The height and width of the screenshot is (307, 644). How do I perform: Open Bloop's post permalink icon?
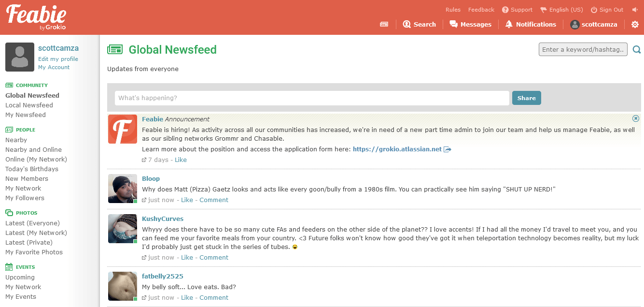(x=144, y=200)
